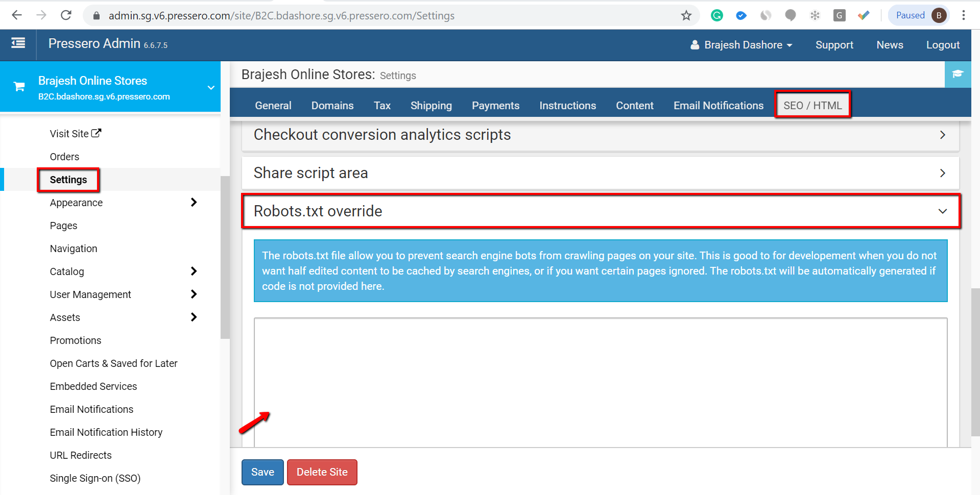Expand the Appearance submenu
This screenshot has height=495, width=980.
[x=194, y=202]
